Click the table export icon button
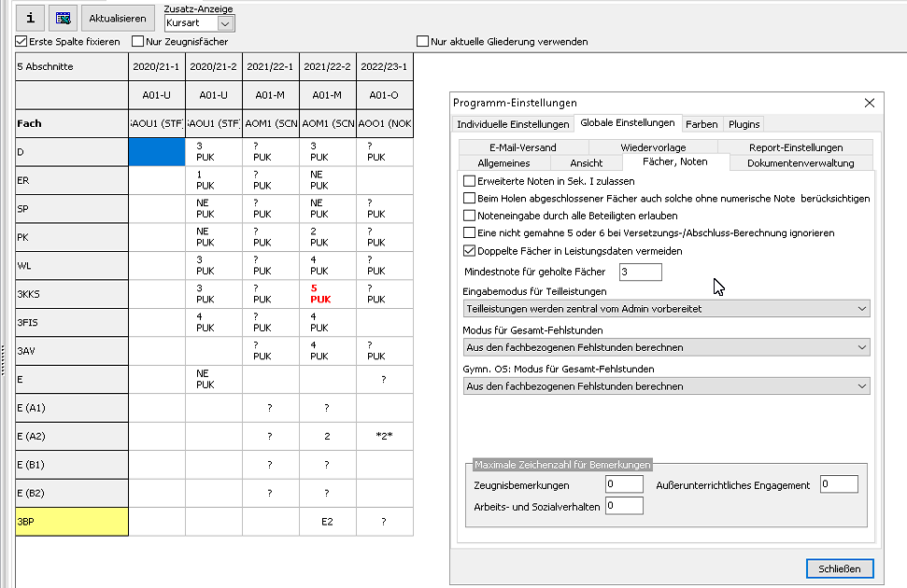The width and height of the screenshot is (907, 588). coord(63,18)
